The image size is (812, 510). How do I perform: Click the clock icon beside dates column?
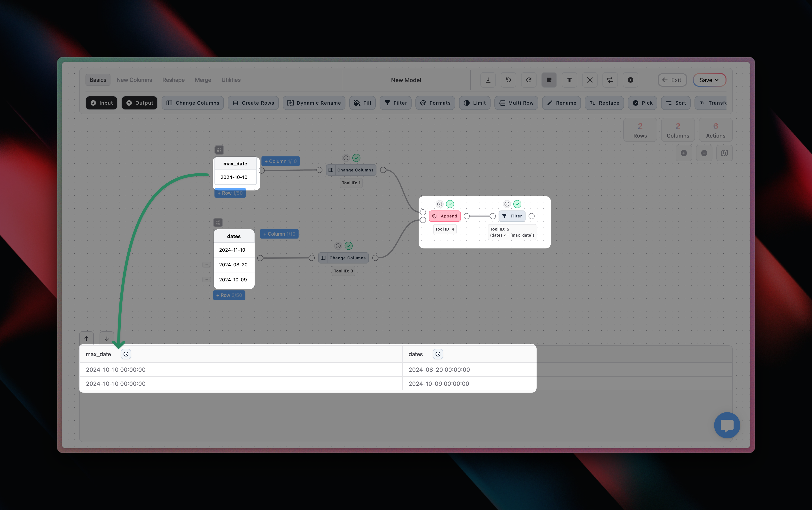pos(438,354)
